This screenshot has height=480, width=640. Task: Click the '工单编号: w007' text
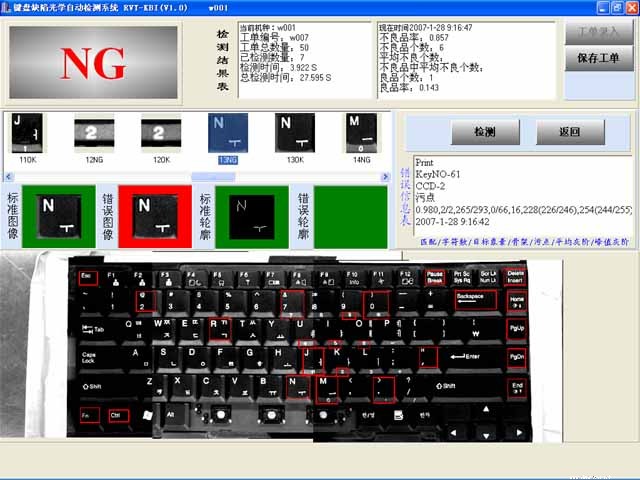point(274,38)
